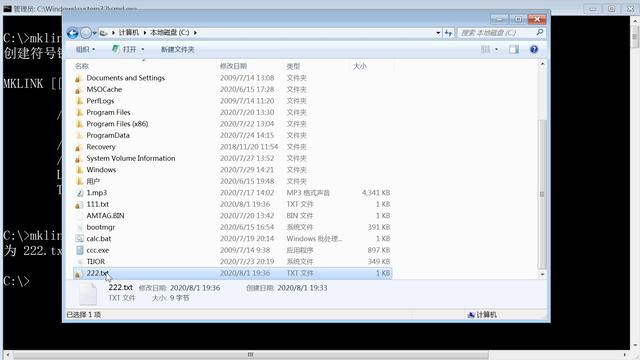
Task: Click the 应用程序 type cell of ccc.exe
Action: pyautogui.click(x=300, y=250)
